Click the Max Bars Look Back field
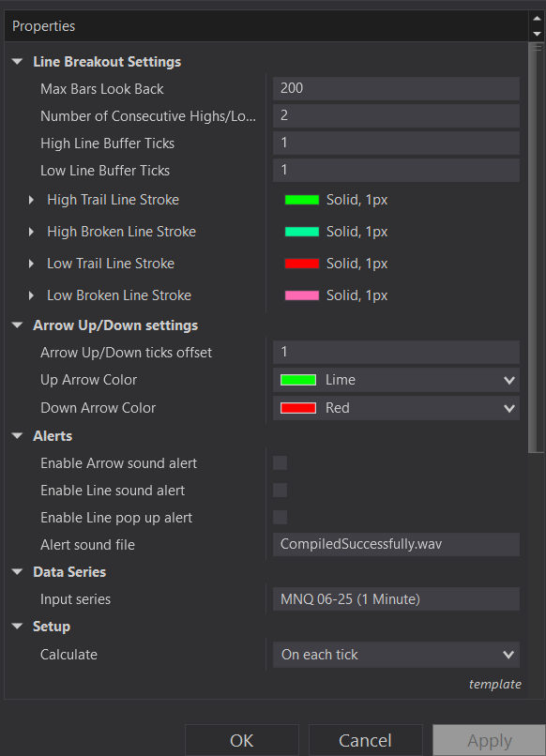 (396, 88)
